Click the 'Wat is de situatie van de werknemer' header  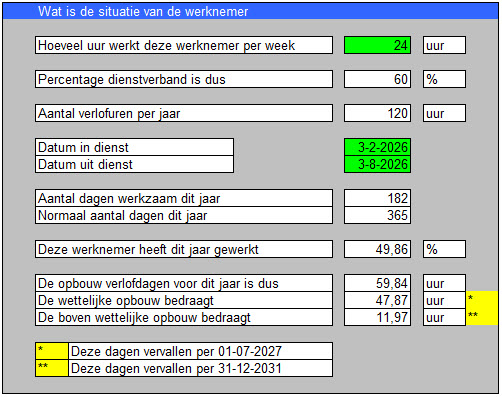(x=251, y=11)
